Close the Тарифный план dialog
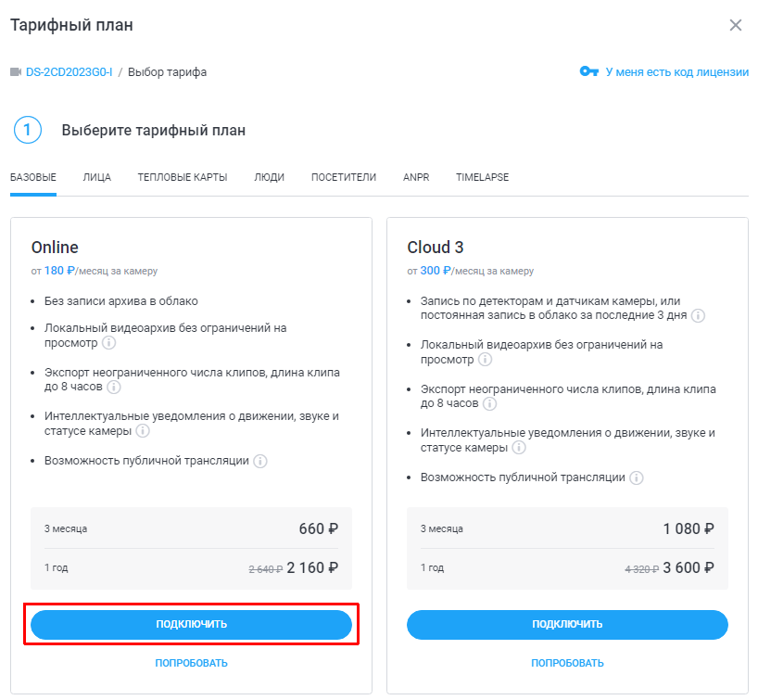Image resolution: width=758 pixels, height=700 pixels. [x=736, y=25]
